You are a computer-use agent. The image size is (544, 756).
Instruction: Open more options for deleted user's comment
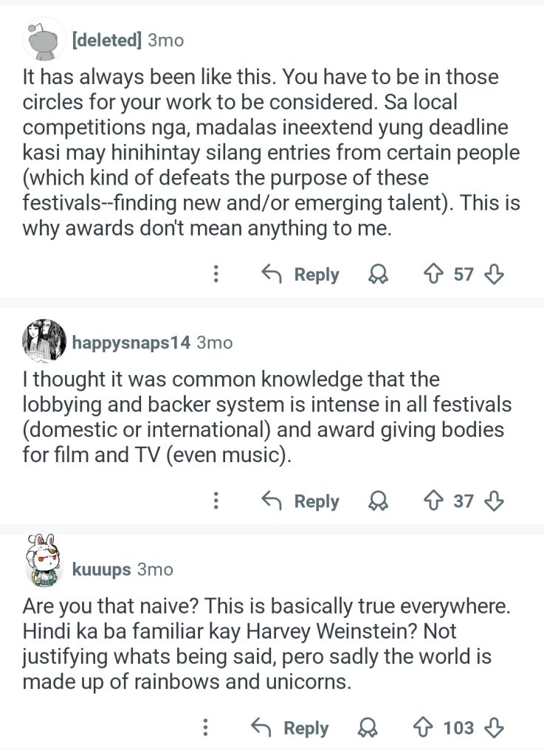(216, 275)
